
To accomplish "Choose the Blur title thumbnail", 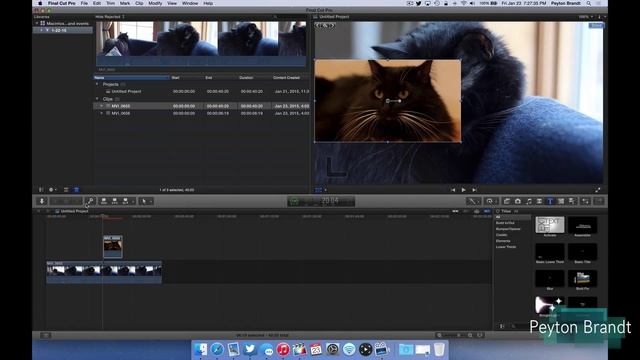I will pyautogui.click(x=550, y=278).
